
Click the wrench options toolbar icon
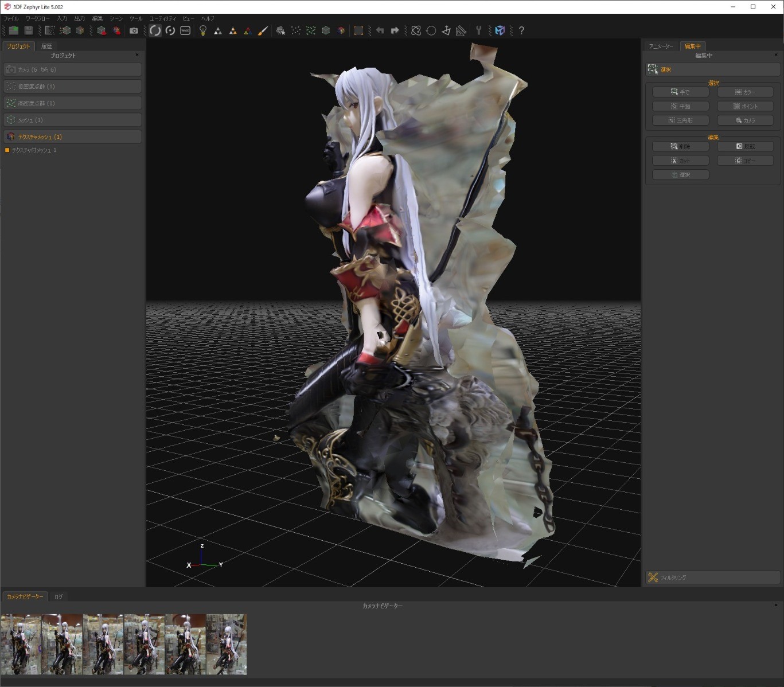pos(479,30)
